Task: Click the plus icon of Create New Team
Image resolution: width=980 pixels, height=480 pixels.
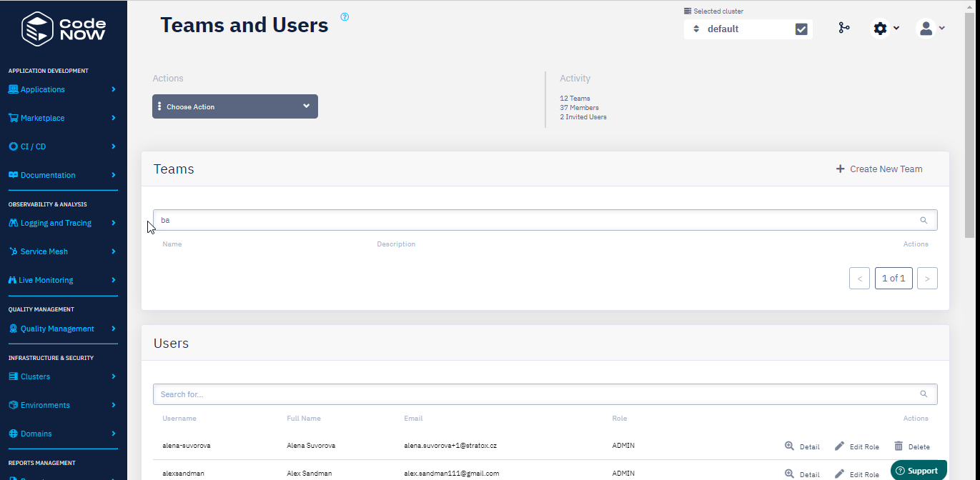Action: tap(841, 169)
